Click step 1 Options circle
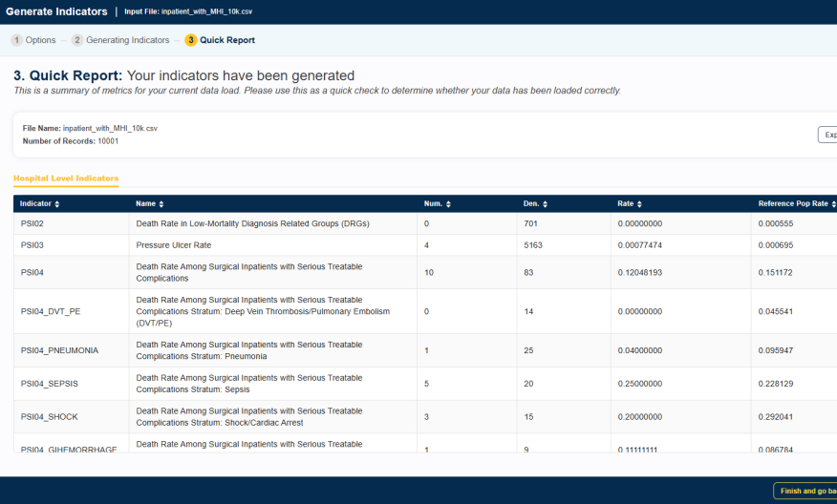This screenshot has height=504, width=837. click(x=16, y=40)
